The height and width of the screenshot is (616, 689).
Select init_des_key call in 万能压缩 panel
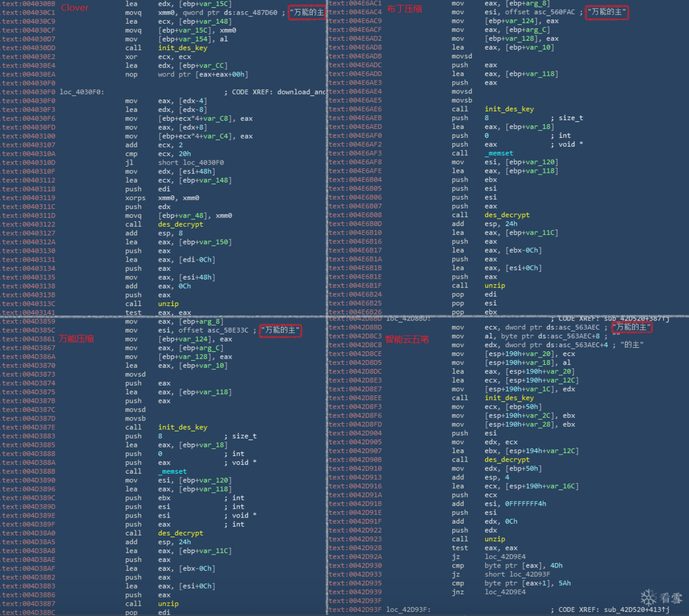click(183, 427)
